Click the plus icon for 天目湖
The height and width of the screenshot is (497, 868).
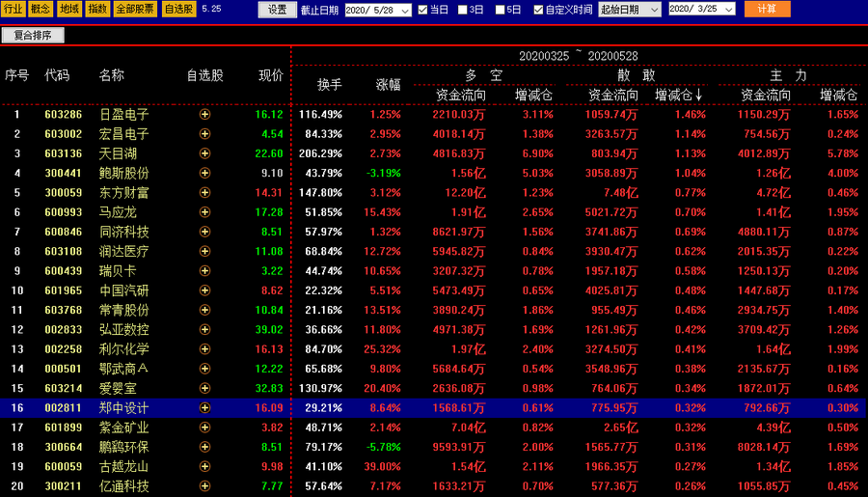pos(204,153)
